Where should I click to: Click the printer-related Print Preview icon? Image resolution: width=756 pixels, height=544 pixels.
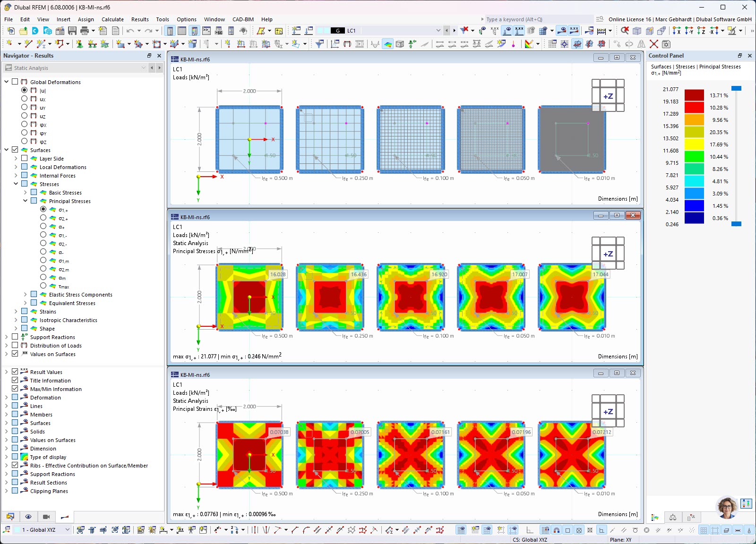[x=115, y=31]
